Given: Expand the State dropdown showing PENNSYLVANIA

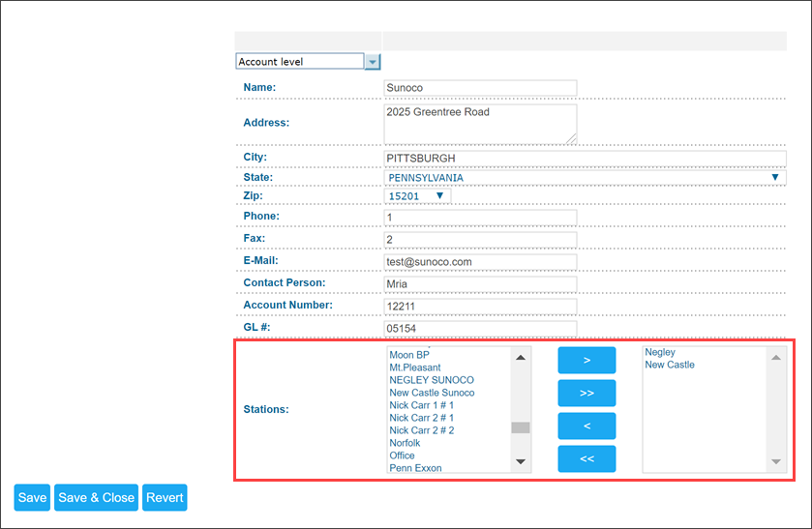Looking at the screenshot, I should click(x=585, y=178).
